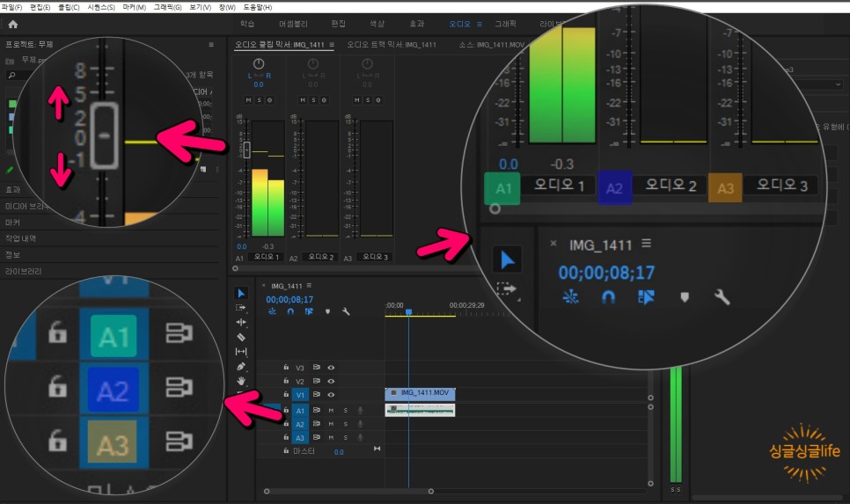The image size is (850, 504).
Task: Toggle A2 track targeting in timeline
Action: point(300,424)
